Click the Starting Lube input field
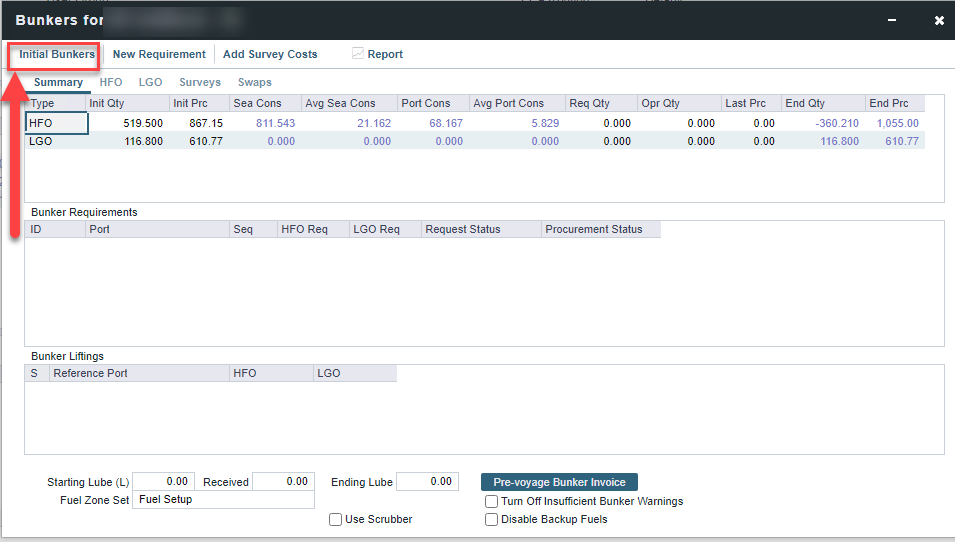Viewport: 955px width, 542px height. click(163, 482)
